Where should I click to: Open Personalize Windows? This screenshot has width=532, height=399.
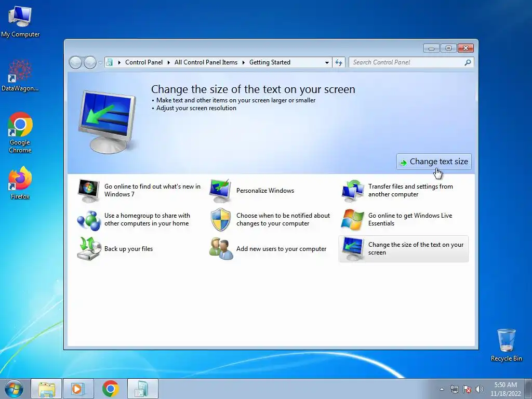pos(265,191)
